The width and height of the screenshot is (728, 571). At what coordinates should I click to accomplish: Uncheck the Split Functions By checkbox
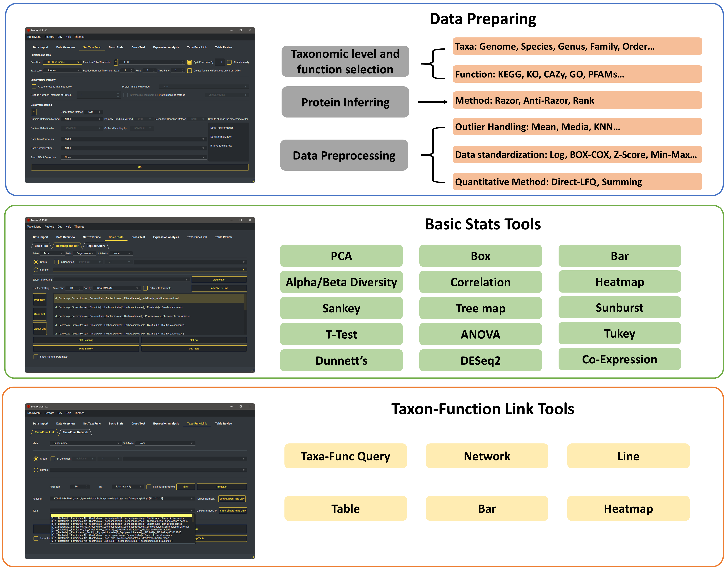click(189, 62)
